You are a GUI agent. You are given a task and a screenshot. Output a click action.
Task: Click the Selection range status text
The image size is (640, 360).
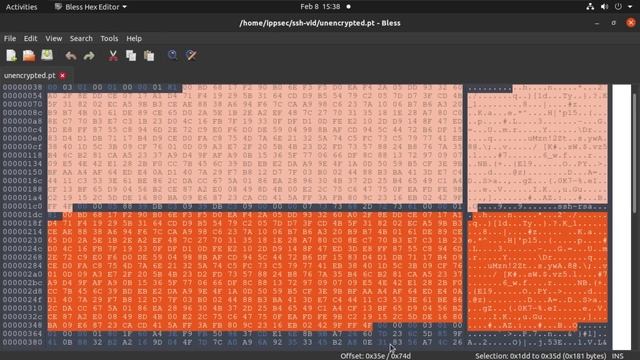(541, 356)
